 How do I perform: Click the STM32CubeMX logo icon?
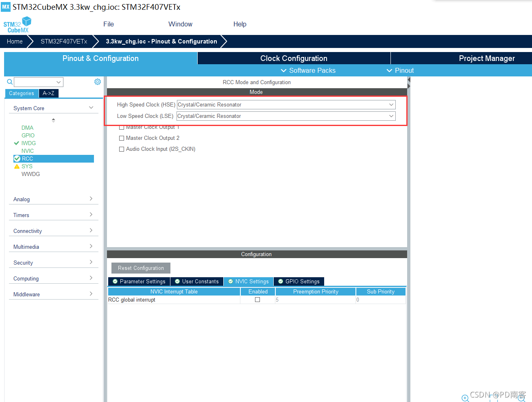[17, 25]
